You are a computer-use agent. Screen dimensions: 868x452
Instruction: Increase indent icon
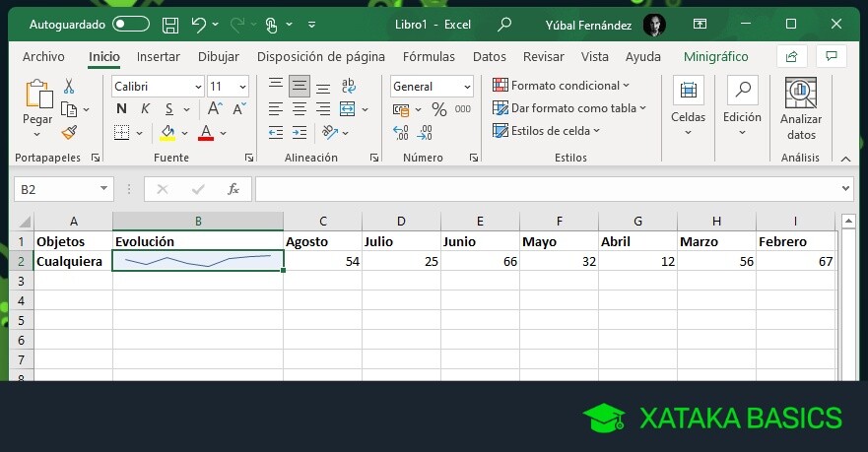(x=300, y=133)
